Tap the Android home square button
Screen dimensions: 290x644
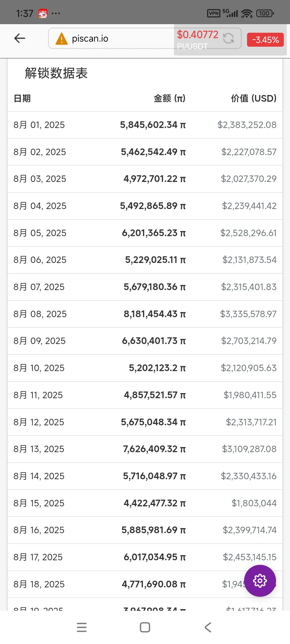pos(145,627)
